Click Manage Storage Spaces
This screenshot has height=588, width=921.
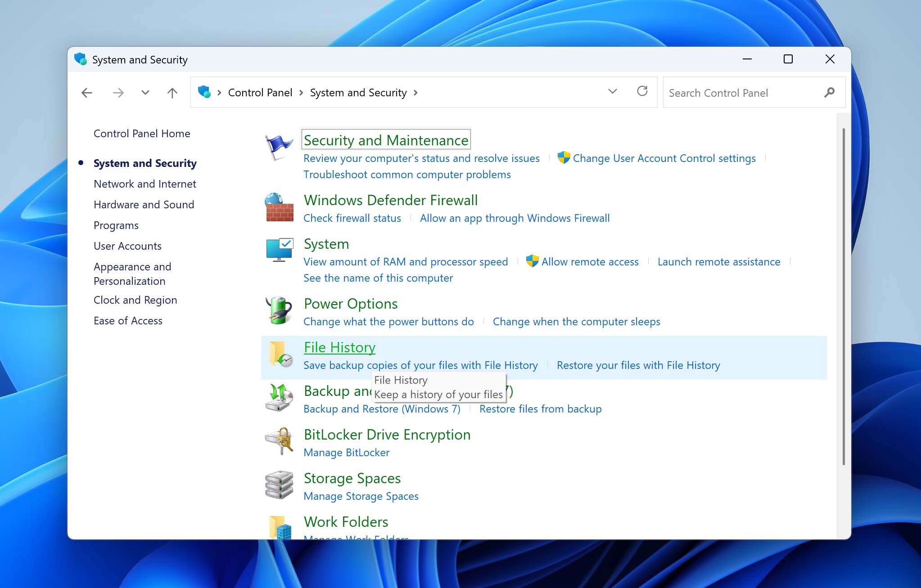[361, 496]
